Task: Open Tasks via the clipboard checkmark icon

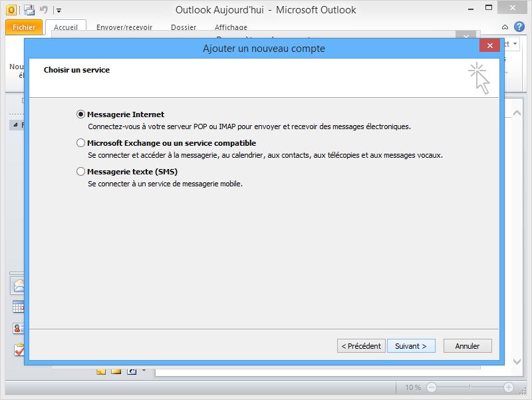Action: pyautogui.click(x=18, y=349)
